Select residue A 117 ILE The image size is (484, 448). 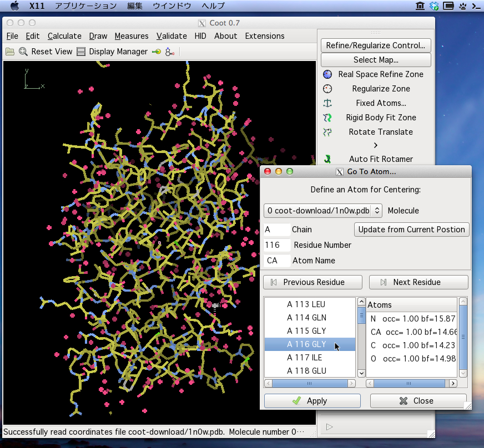310,358
